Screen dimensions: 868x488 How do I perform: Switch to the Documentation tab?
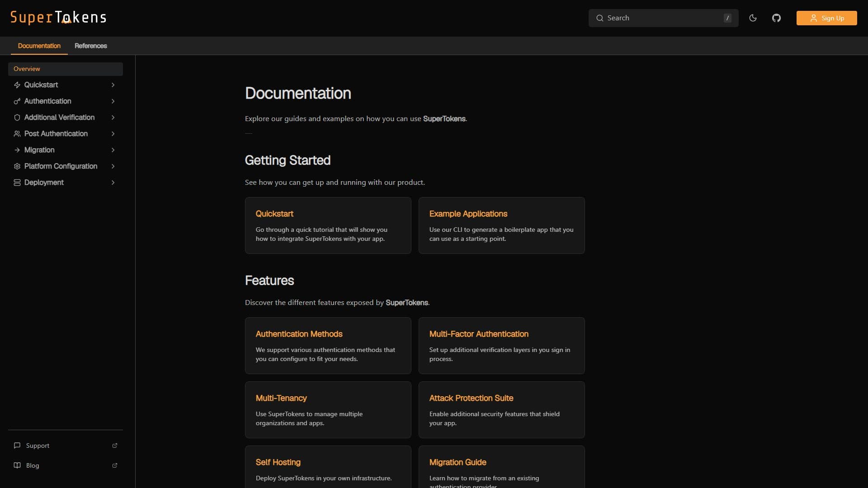click(39, 46)
